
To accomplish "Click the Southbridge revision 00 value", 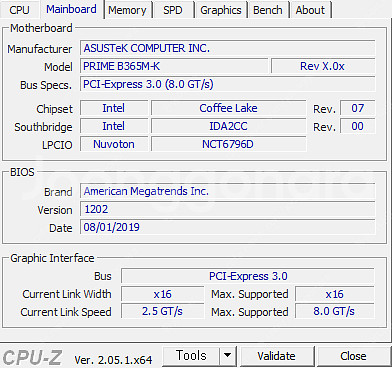I will [357, 126].
